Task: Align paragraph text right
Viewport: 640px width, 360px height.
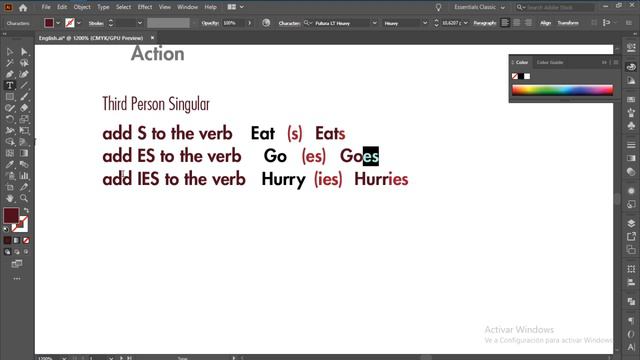Action: 528,23
